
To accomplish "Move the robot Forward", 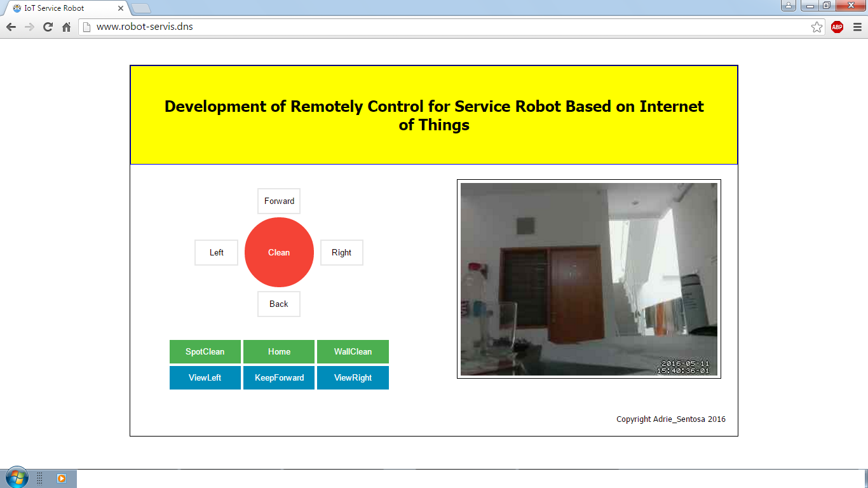I will 279,201.
